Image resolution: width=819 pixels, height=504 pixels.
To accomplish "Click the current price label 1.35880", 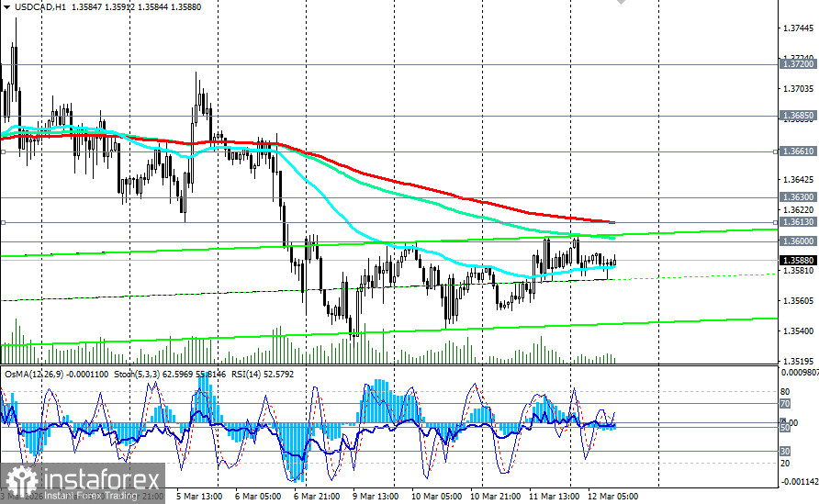I will tap(798, 260).
